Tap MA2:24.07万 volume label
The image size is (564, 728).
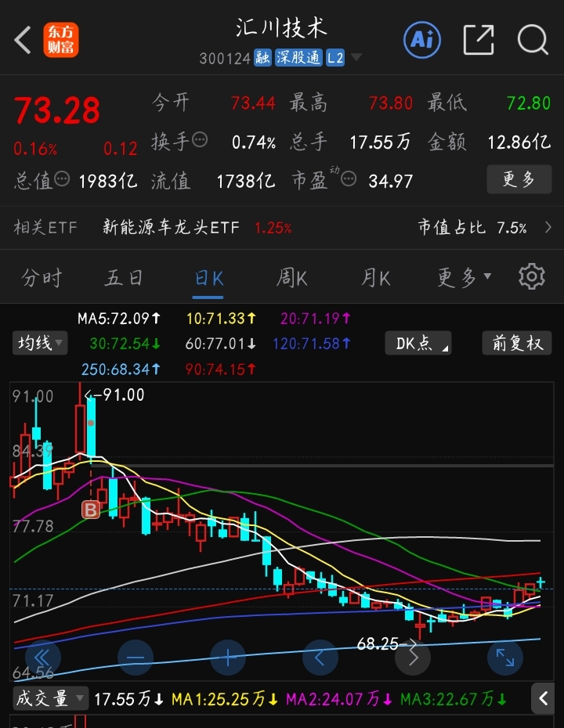coord(339,699)
